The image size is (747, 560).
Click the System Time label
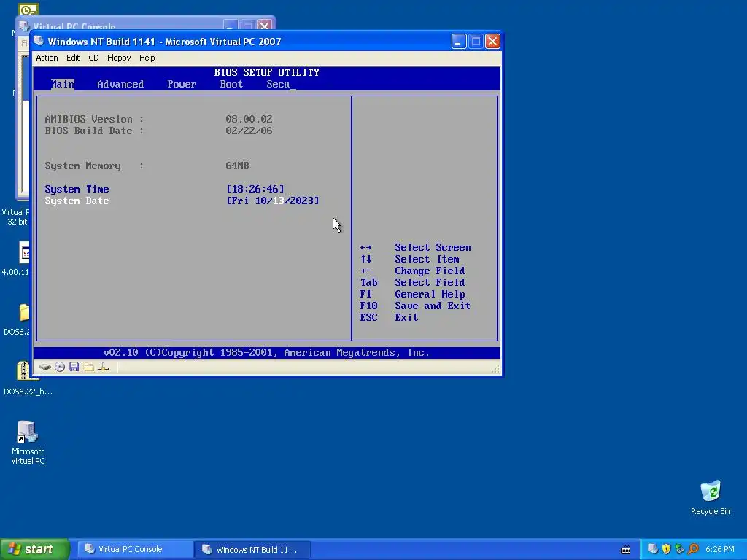[x=77, y=189]
